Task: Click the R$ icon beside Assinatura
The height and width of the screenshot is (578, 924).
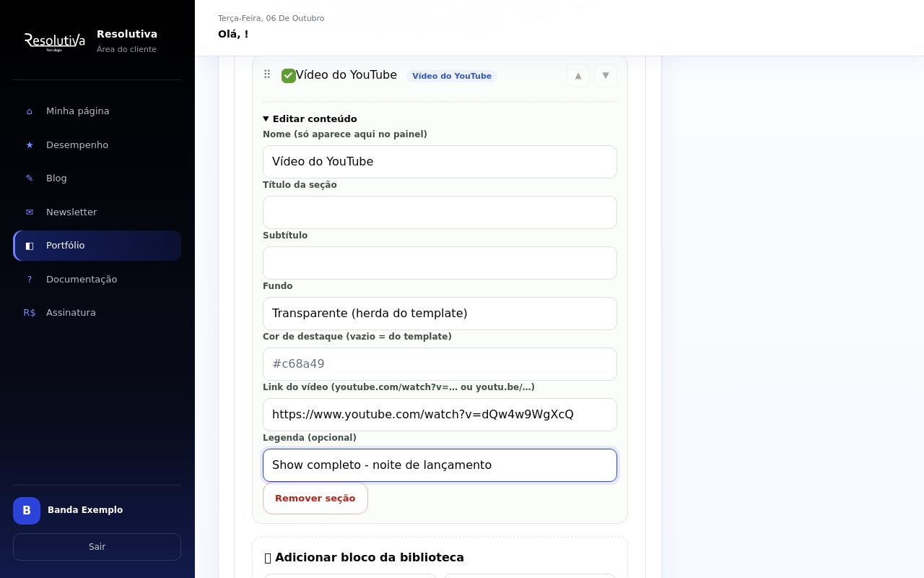Action: [x=30, y=313]
